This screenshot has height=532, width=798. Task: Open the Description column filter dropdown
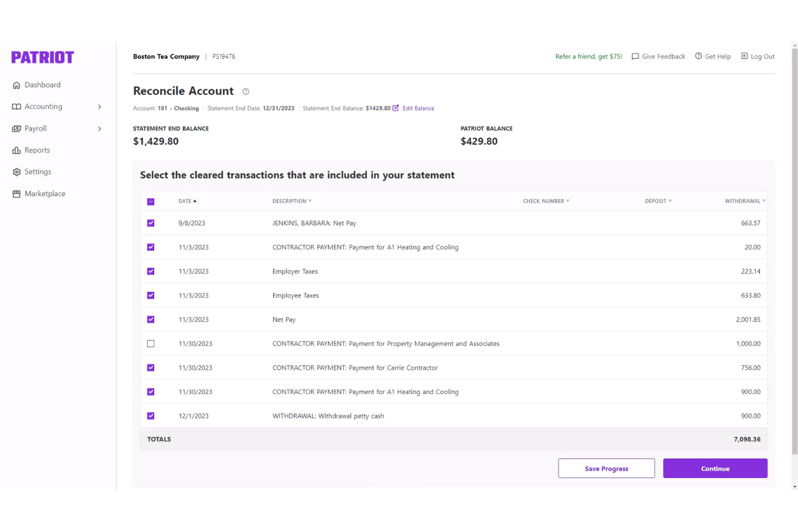point(309,201)
